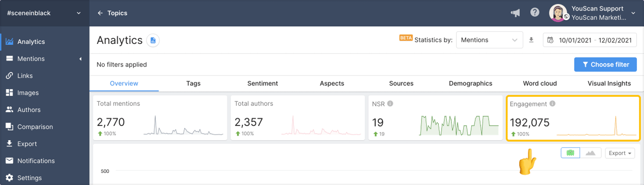644x185 pixels.
Task: Open the Sources tab
Action: coord(401,83)
